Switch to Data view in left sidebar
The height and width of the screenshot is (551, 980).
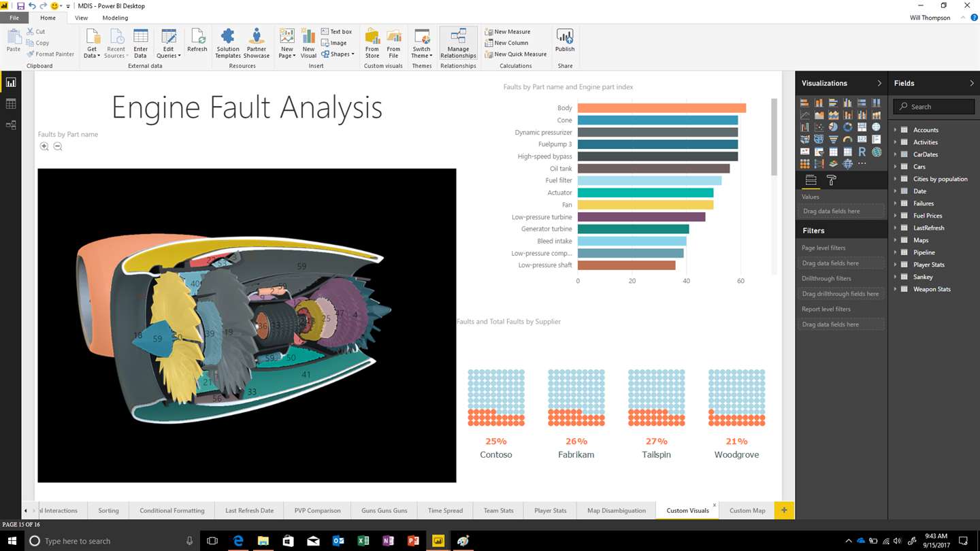click(11, 104)
